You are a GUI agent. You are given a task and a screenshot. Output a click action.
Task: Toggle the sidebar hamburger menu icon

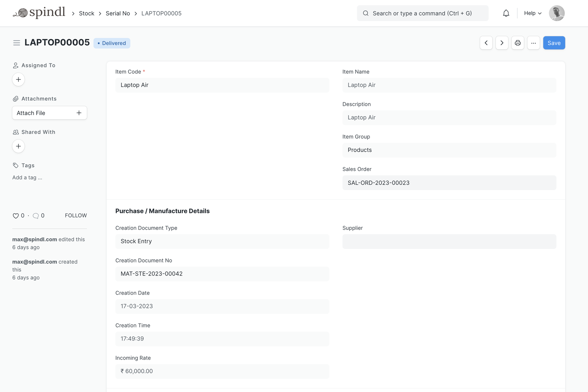(x=16, y=43)
